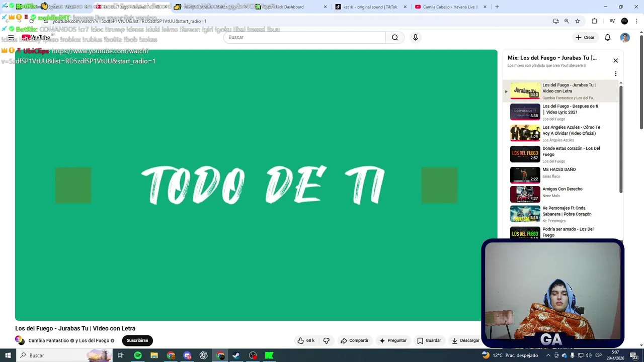Open the Mix playlist three-dot options
The height and width of the screenshot is (362, 644).
coord(615,73)
